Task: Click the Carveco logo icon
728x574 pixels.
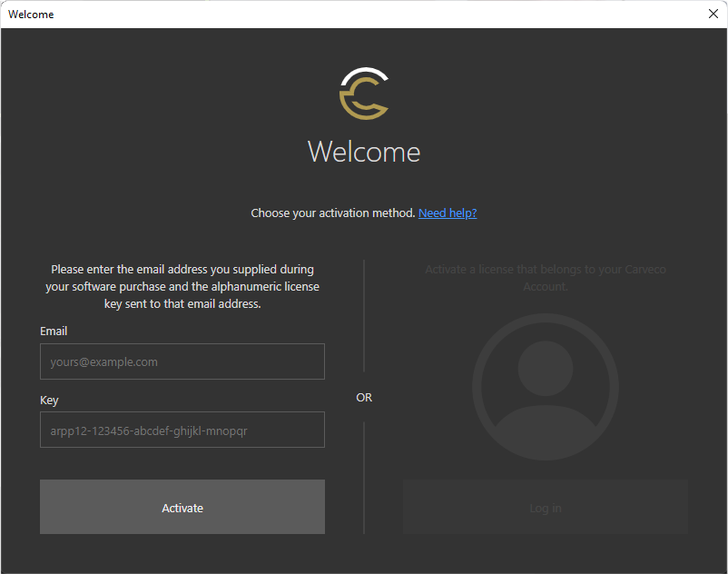Action: tap(364, 94)
